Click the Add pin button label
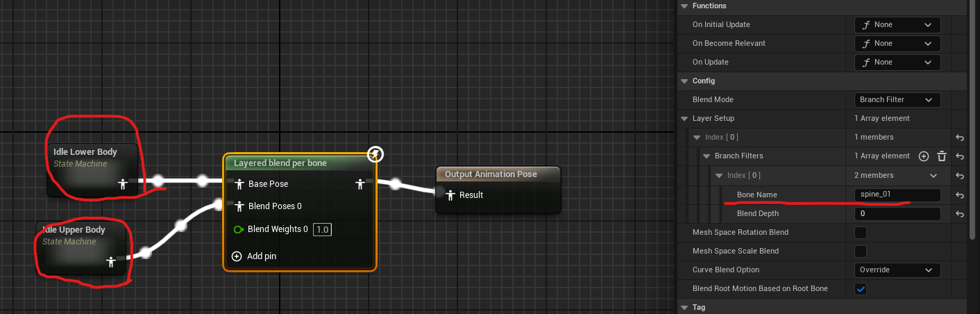 [x=262, y=256]
